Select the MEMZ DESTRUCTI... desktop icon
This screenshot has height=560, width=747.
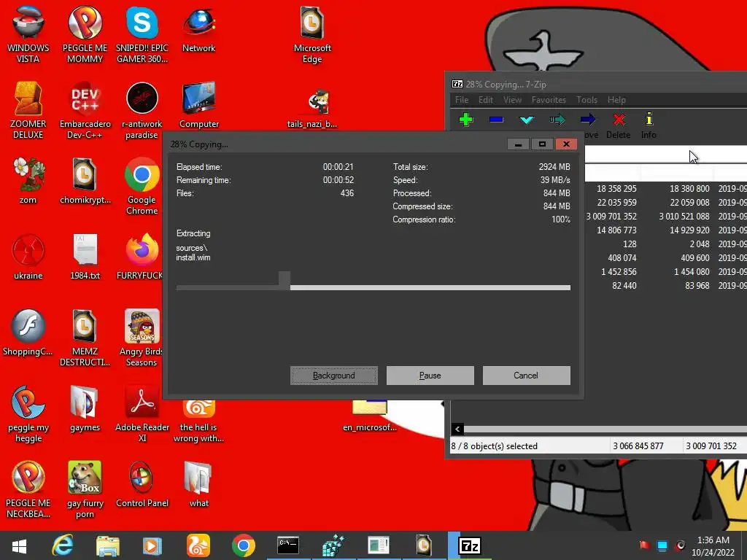coord(85,338)
